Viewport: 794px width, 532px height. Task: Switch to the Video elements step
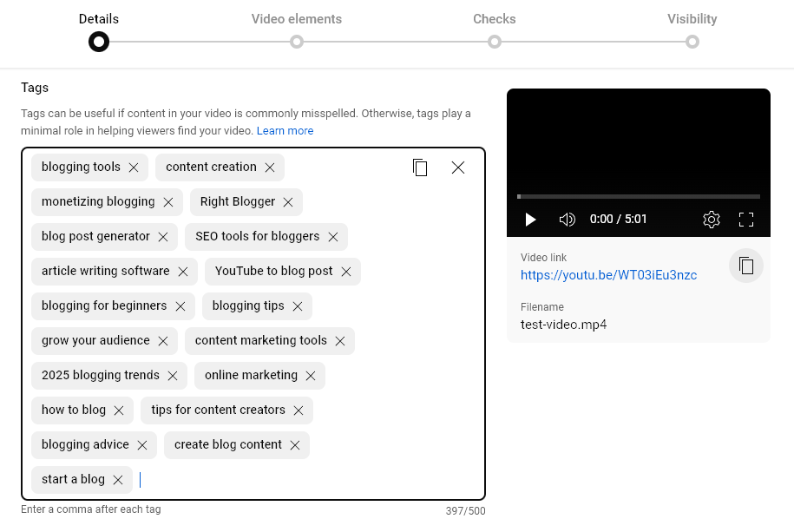(297, 41)
